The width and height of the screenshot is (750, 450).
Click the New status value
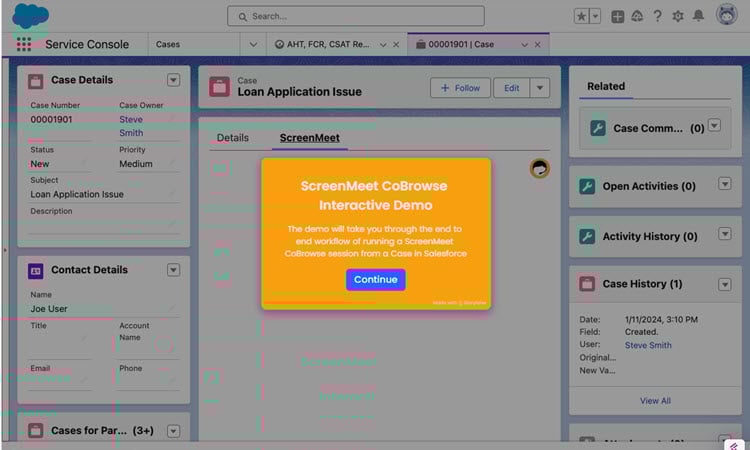[x=40, y=164]
